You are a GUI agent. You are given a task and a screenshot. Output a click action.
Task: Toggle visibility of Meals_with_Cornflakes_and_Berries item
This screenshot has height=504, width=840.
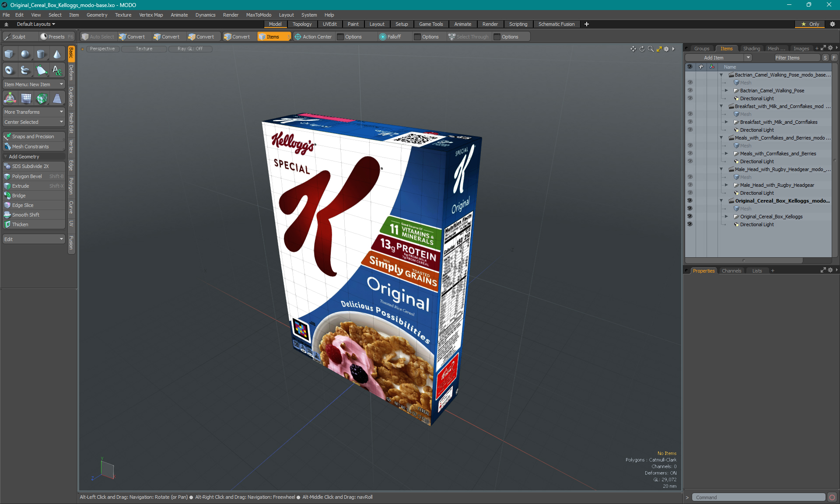(x=690, y=154)
